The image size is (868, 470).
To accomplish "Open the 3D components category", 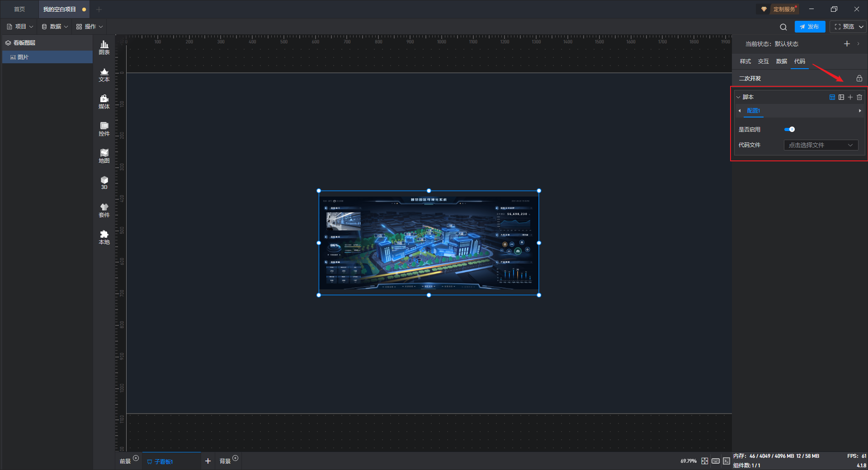I will [x=104, y=183].
